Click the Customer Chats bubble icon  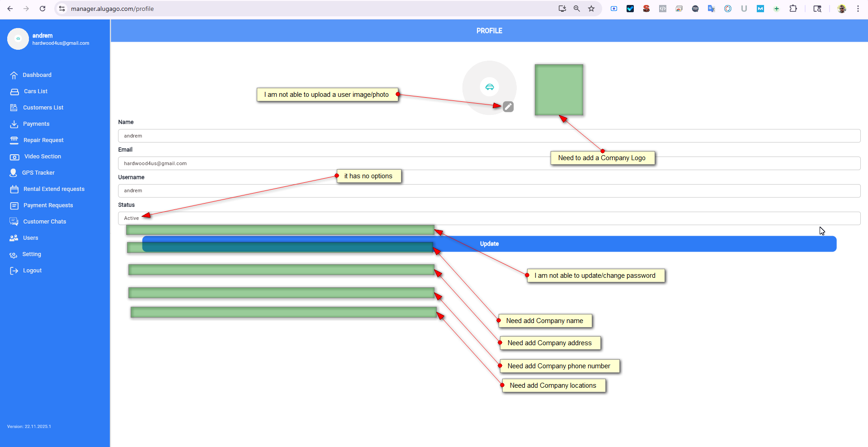pyautogui.click(x=14, y=222)
